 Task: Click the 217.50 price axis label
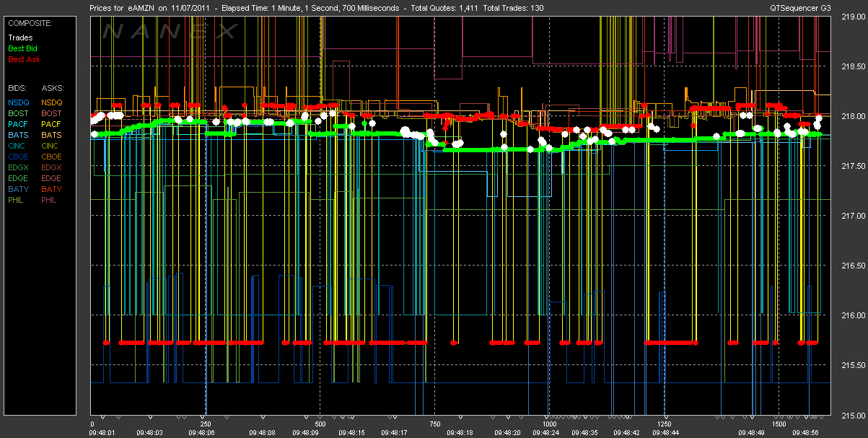click(x=854, y=166)
